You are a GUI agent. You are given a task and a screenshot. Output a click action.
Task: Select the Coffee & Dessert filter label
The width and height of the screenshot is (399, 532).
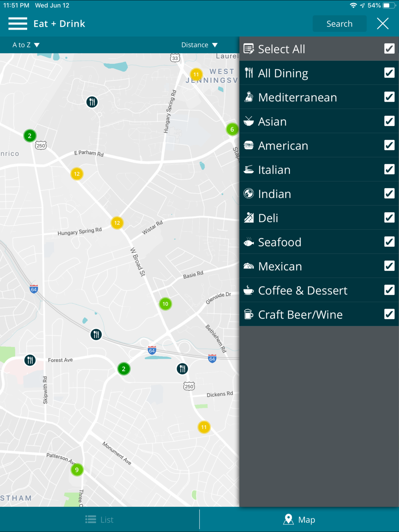[x=302, y=290]
